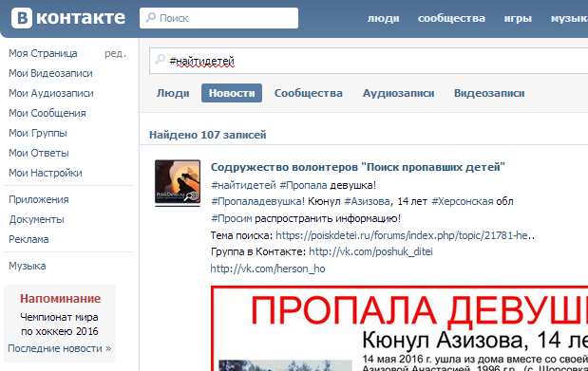This screenshot has height=371, width=588.
Task: Select the Новости tab
Action: (232, 93)
